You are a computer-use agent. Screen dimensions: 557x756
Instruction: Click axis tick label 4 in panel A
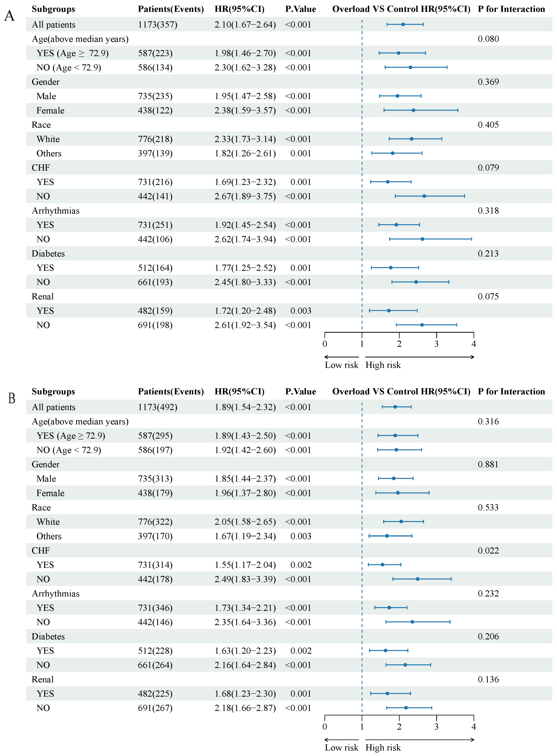(x=474, y=344)
